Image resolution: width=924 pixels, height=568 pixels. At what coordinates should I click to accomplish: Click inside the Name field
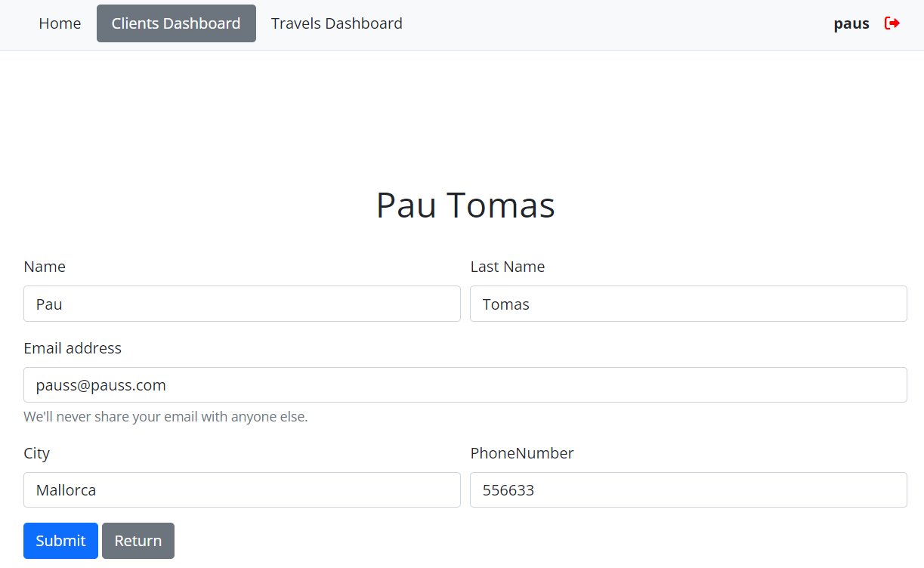[x=242, y=304]
